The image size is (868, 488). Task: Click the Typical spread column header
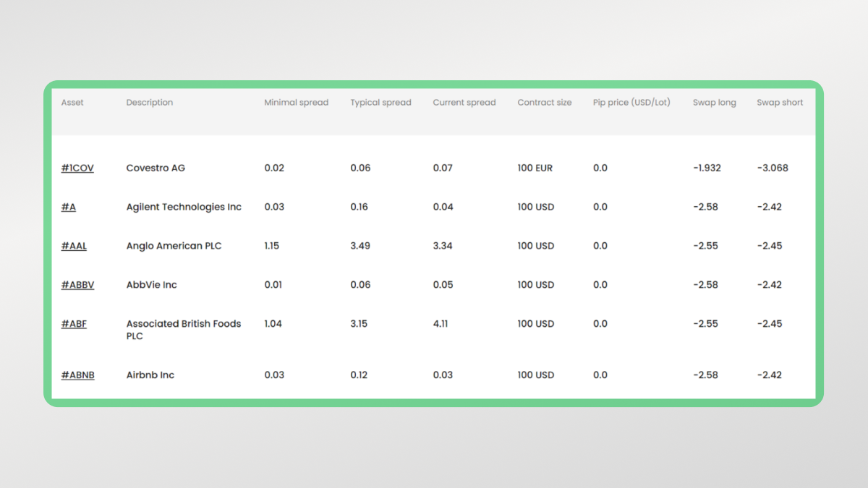point(381,103)
